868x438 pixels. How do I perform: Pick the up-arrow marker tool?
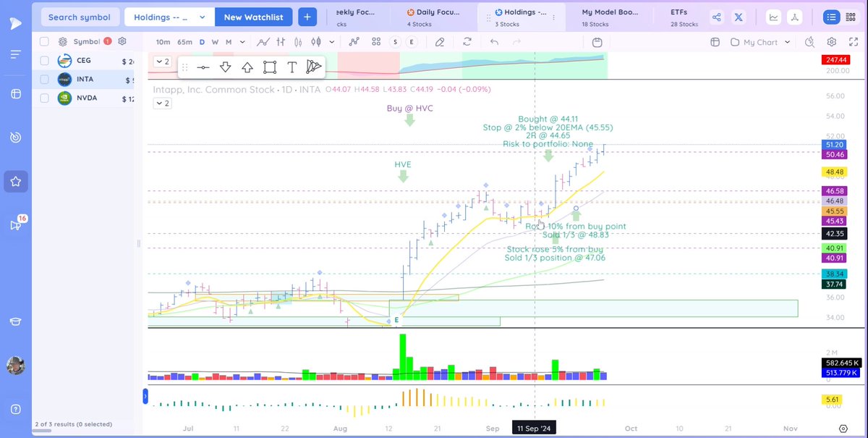[247, 67]
